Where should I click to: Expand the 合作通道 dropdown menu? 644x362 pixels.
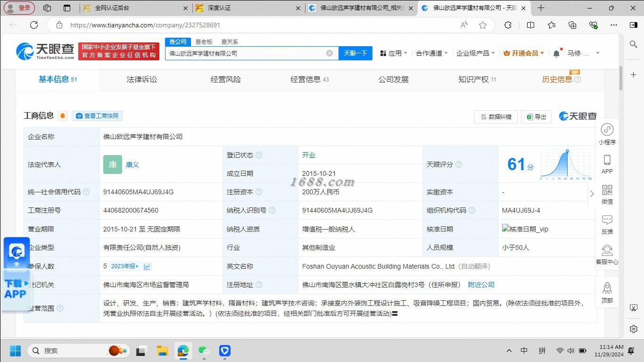click(432, 53)
